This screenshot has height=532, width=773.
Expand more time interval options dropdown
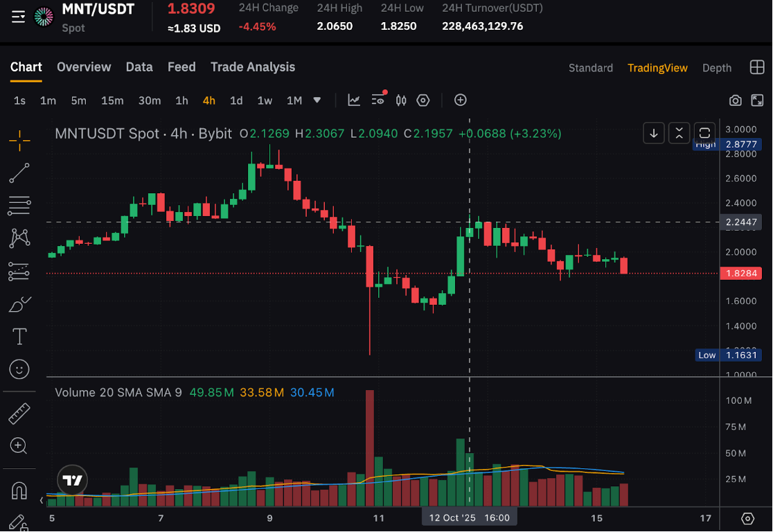click(x=317, y=100)
